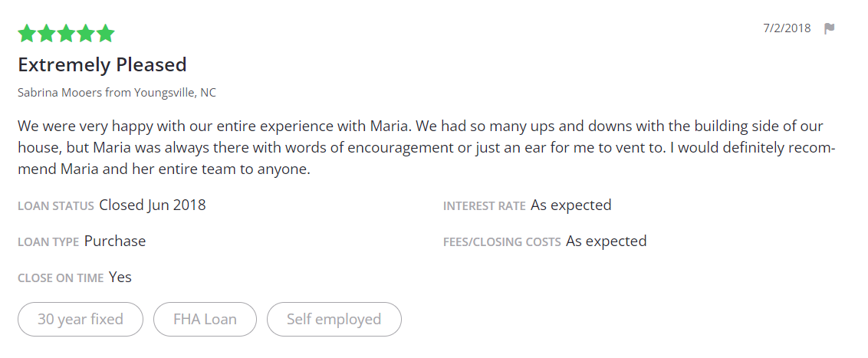Click the third green rating star
The height and width of the screenshot is (358, 868).
pyautogui.click(x=67, y=33)
